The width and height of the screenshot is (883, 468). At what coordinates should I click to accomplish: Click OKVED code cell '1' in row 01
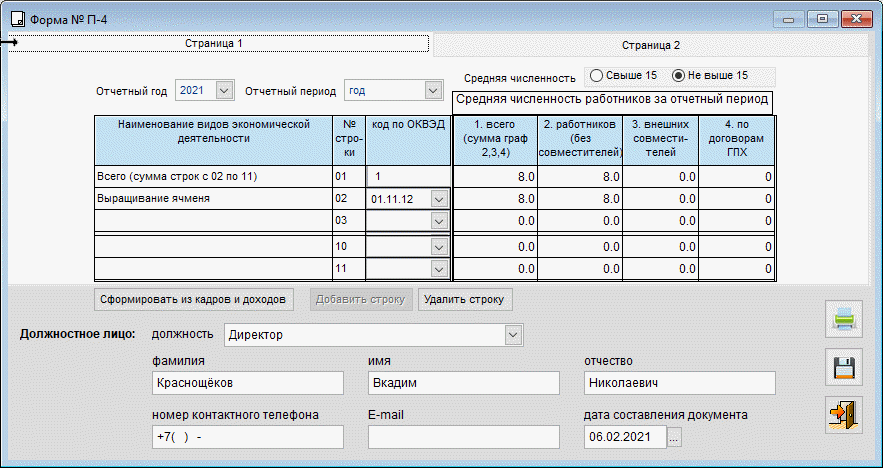(x=408, y=177)
